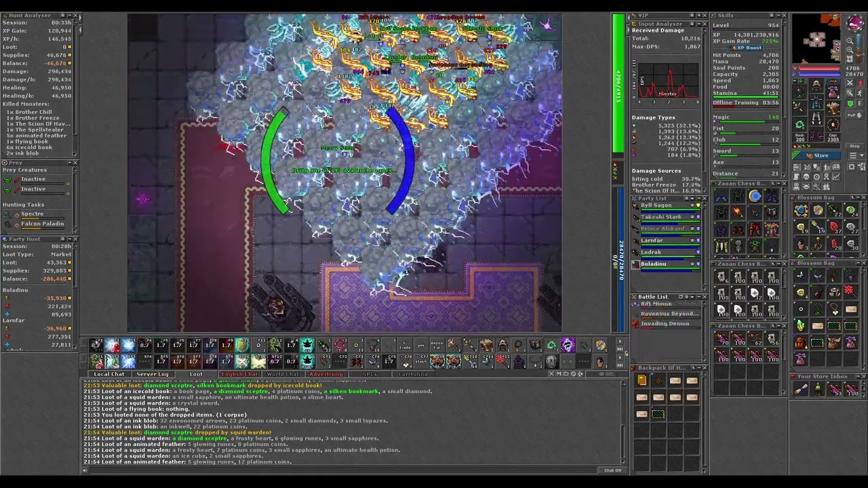Open the menu dropdown beside Store
This screenshot has height=488, width=868.
pyautogui.click(x=856, y=155)
